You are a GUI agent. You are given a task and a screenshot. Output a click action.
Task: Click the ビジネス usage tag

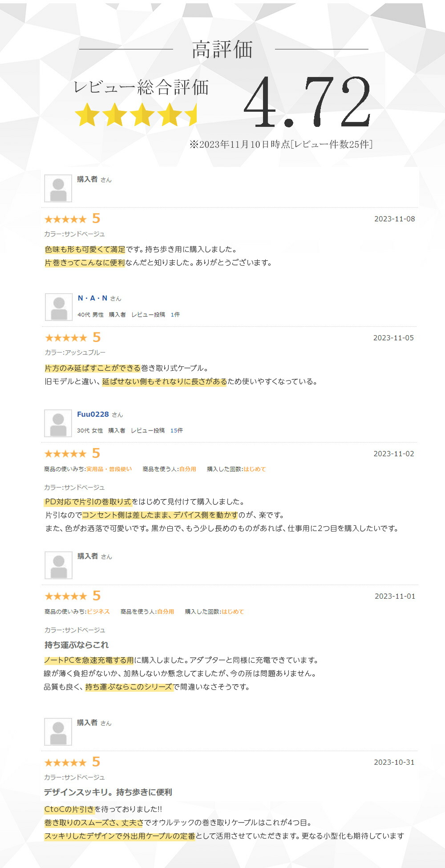[x=98, y=612]
